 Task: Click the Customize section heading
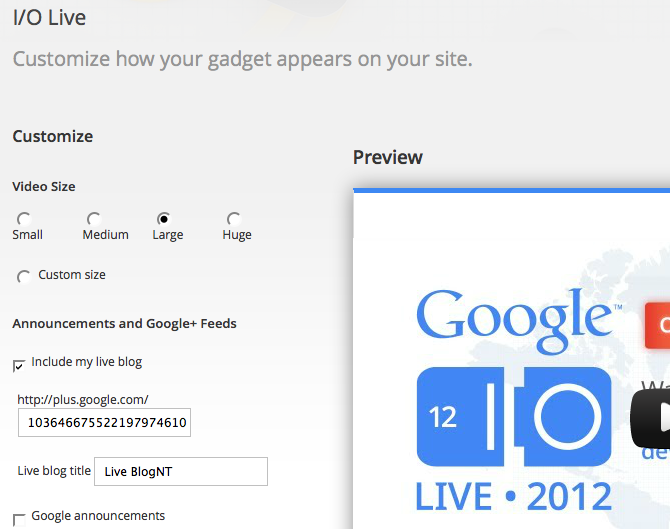pyautogui.click(x=52, y=136)
